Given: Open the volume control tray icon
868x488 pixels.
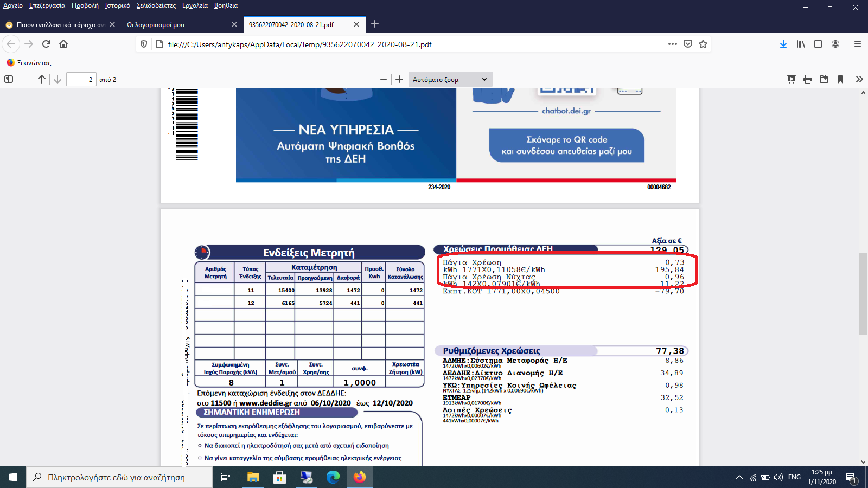Looking at the screenshot, I should 778,477.
